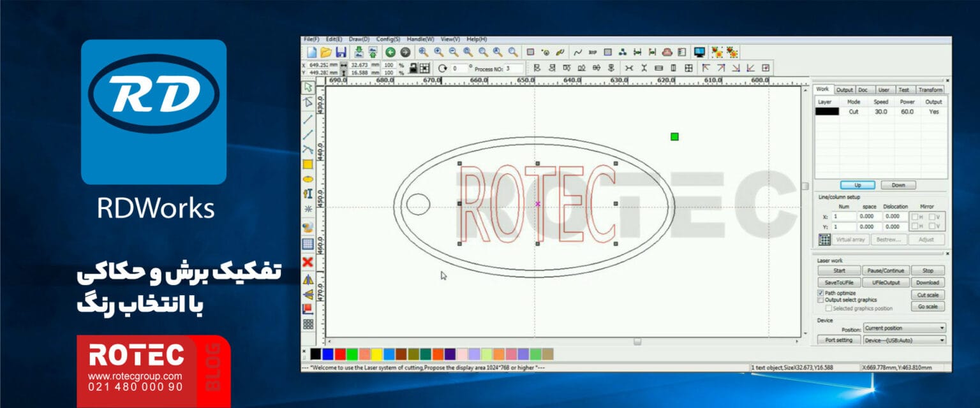
Task: Click the red X delete tool
Action: pyautogui.click(x=308, y=262)
